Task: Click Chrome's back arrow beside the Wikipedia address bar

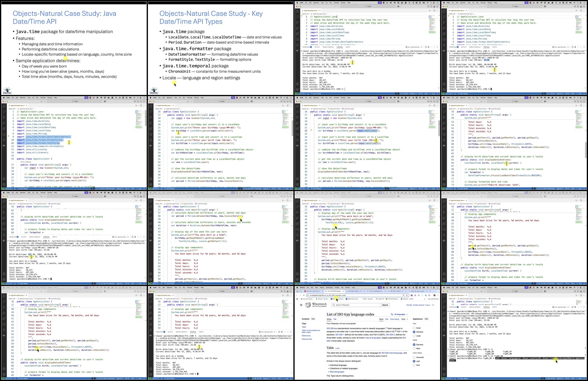Action: pos(297,295)
